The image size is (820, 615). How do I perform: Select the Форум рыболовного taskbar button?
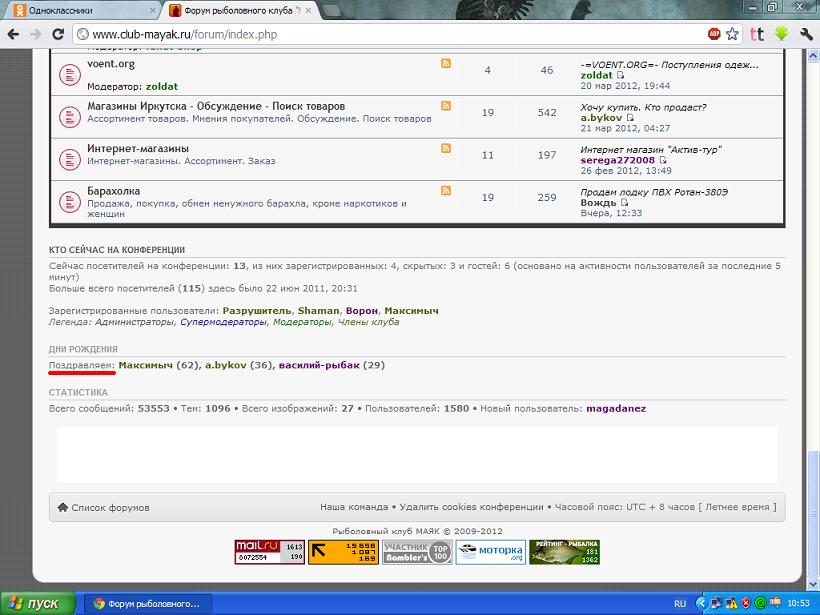click(x=146, y=603)
